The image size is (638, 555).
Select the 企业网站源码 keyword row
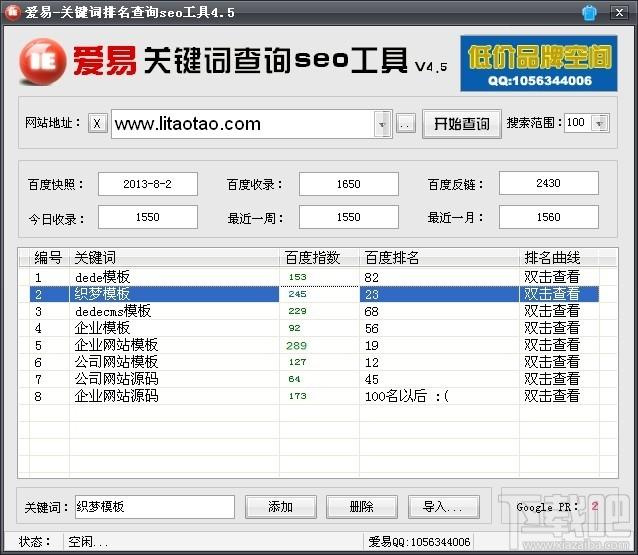pos(314,396)
